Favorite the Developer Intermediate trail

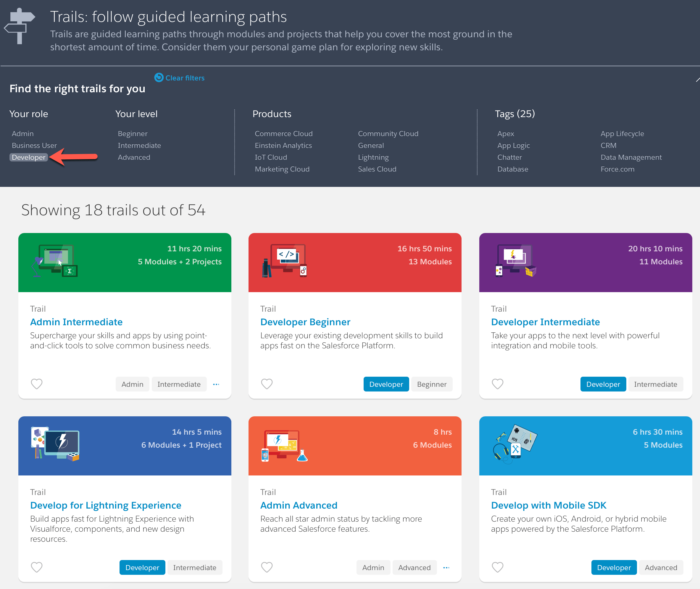pyautogui.click(x=497, y=384)
